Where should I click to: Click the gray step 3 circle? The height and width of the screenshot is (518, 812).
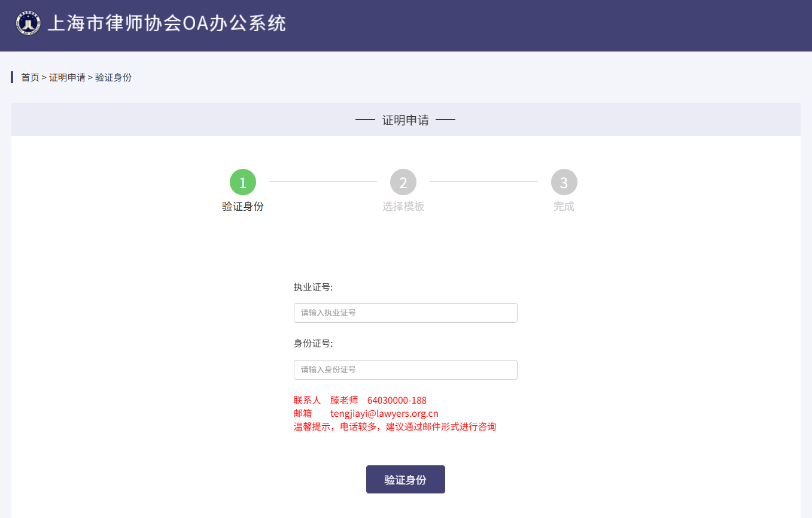click(x=564, y=182)
